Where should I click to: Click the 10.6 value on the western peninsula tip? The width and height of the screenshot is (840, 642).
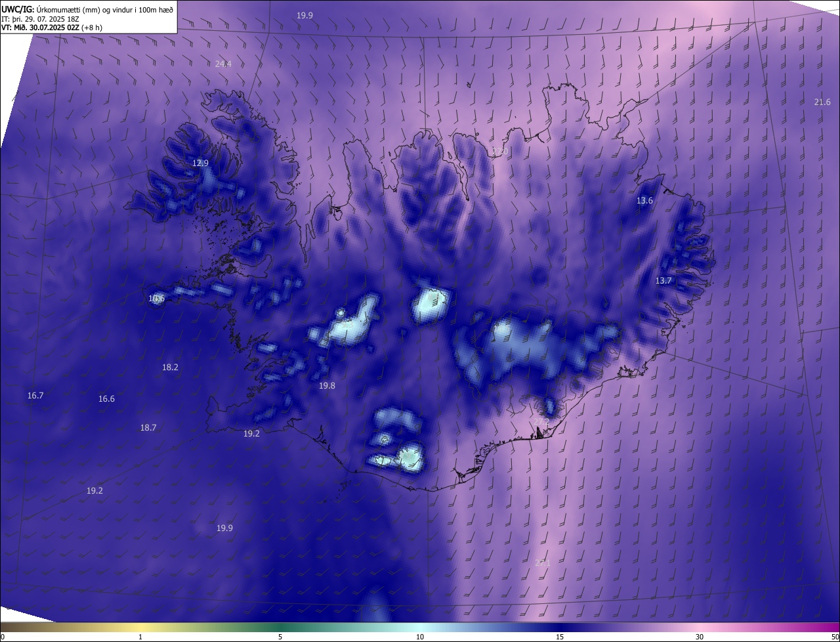pos(156,298)
